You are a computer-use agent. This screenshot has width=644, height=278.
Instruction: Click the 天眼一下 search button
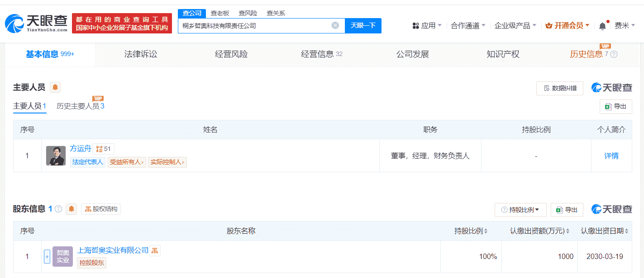click(363, 26)
